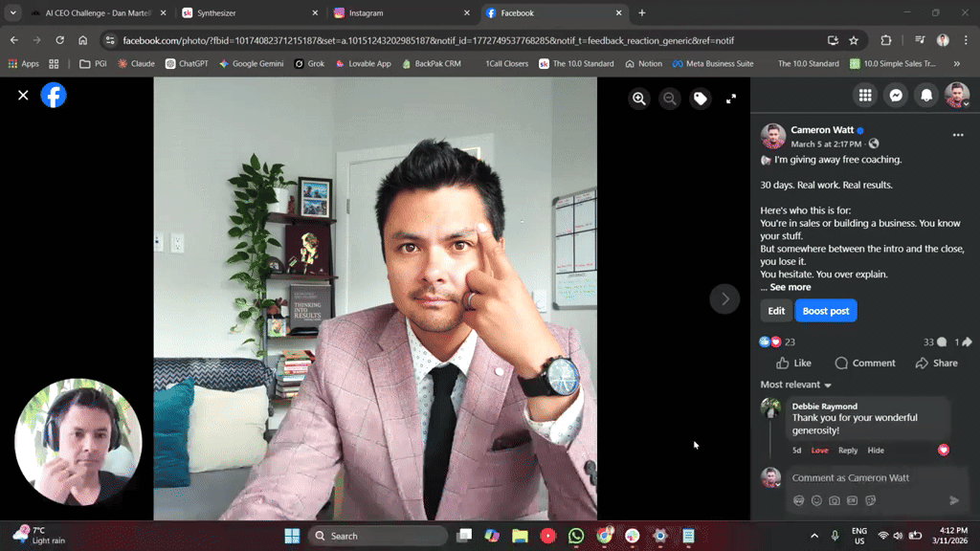Open the shares count on the post
The image size is (980, 551).
coord(963,342)
